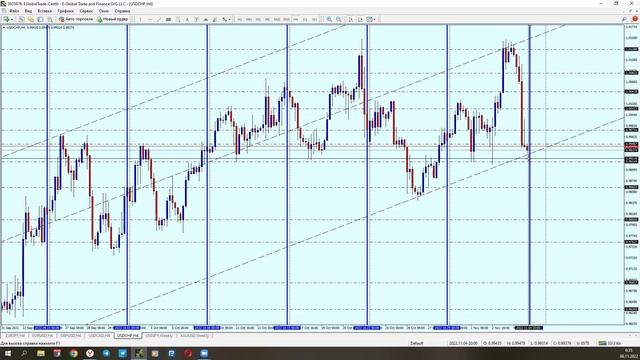Show the Data Window toolbar icon
This screenshot has height=360, width=640.
[40, 19]
